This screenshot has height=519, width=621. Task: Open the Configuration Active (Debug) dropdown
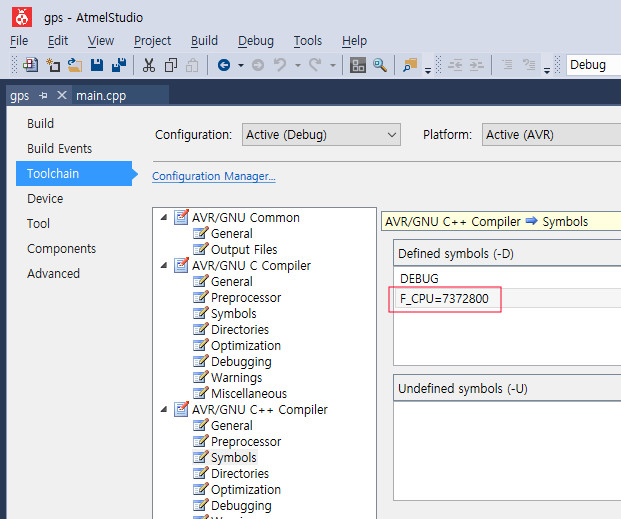click(321, 135)
